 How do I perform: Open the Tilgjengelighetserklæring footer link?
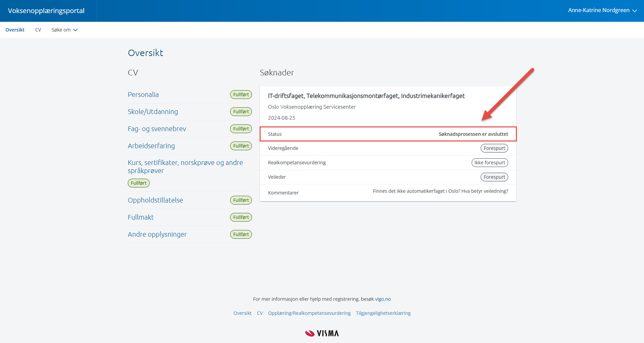point(383,313)
